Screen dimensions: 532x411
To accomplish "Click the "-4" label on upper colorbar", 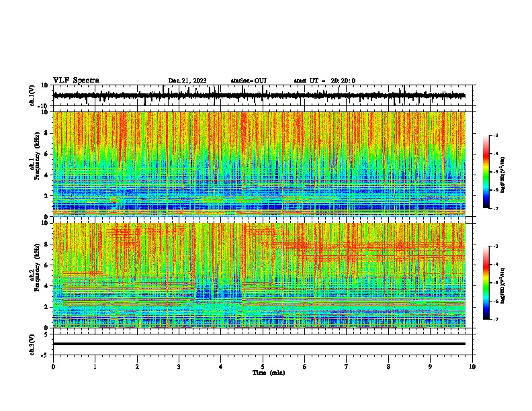I will tap(496, 154).
